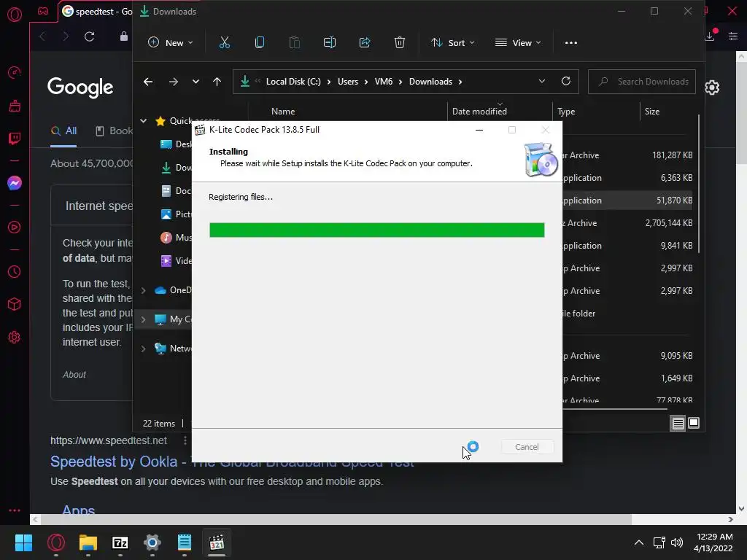The height and width of the screenshot is (560, 747).
Task: Expand the OneDrive tree node
Action: [x=143, y=290]
